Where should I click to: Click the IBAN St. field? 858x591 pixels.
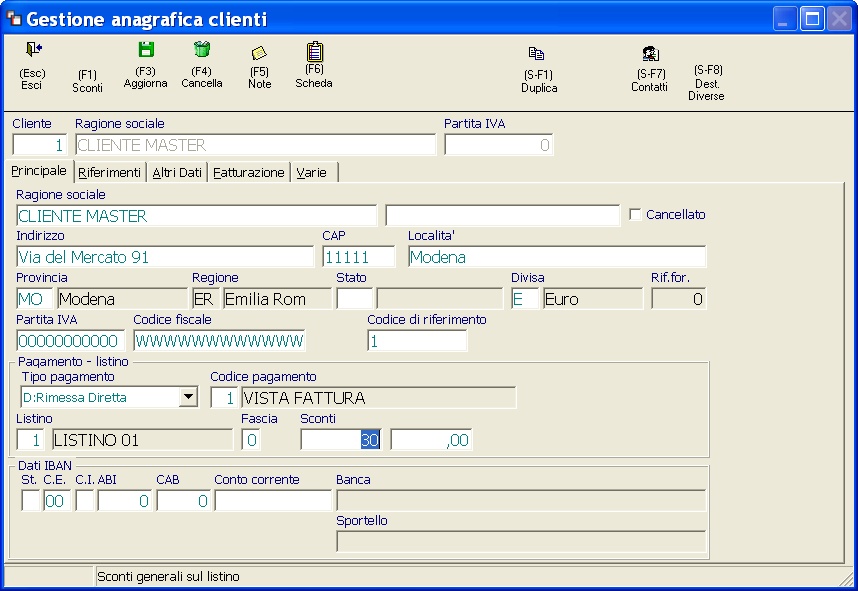click(x=31, y=501)
